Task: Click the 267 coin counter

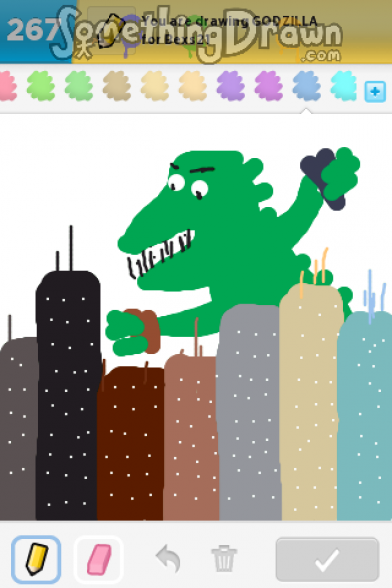Action: 33,31
